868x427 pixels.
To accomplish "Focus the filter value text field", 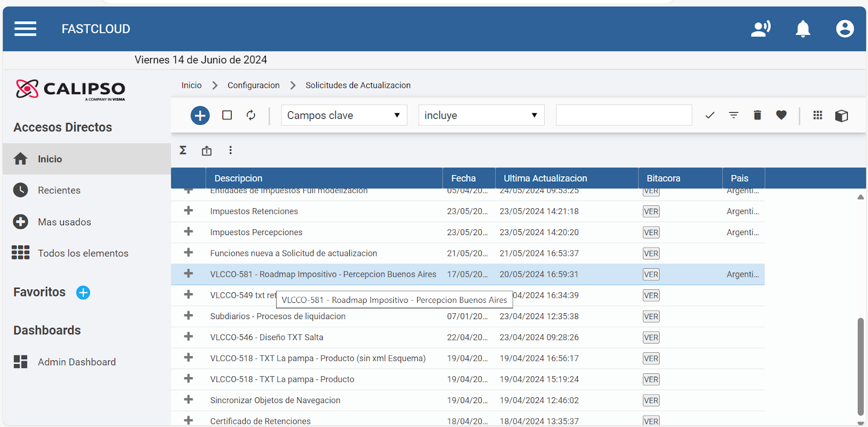I will point(624,115).
